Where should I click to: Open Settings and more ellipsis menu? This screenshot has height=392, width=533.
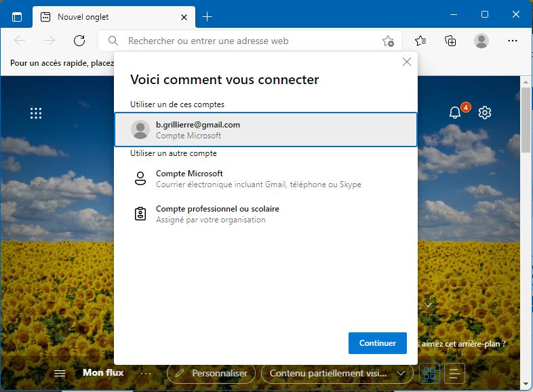pos(512,41)
